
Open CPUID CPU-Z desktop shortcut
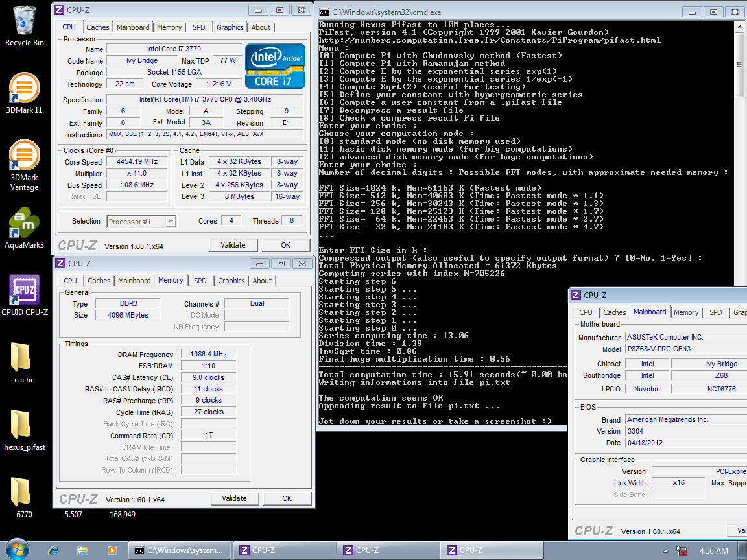pyautogui.click(x=24, y=296)
